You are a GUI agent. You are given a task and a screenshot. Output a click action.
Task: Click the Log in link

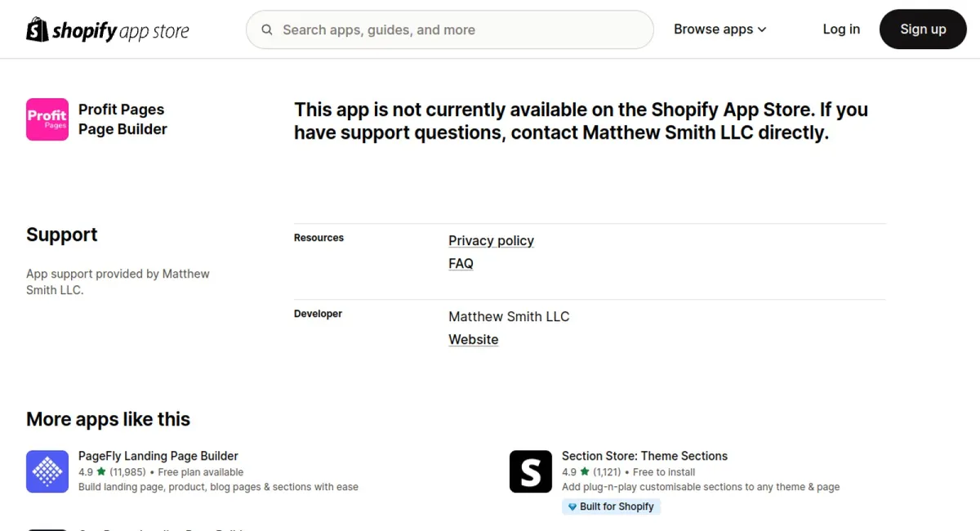[841, 29]
